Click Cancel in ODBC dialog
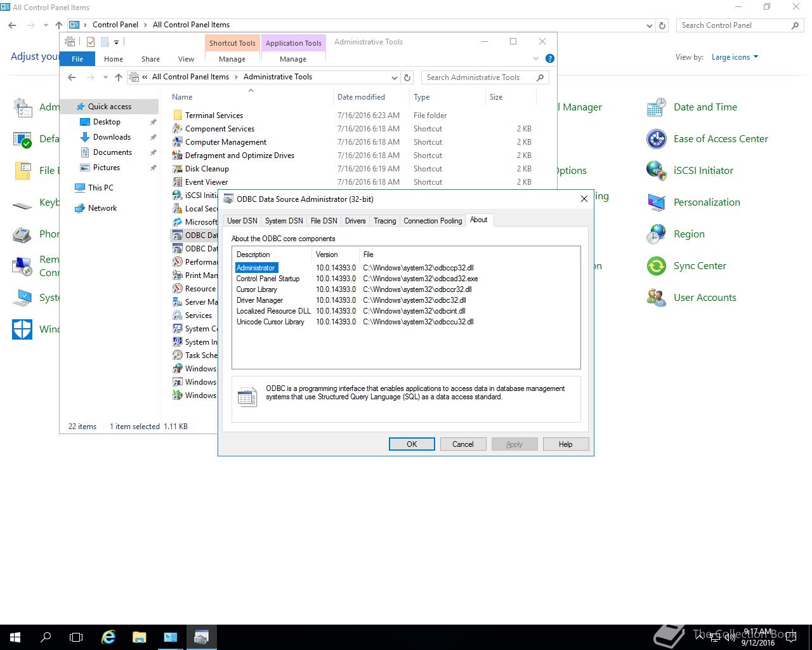812x650 pixels. click(463, 444)
